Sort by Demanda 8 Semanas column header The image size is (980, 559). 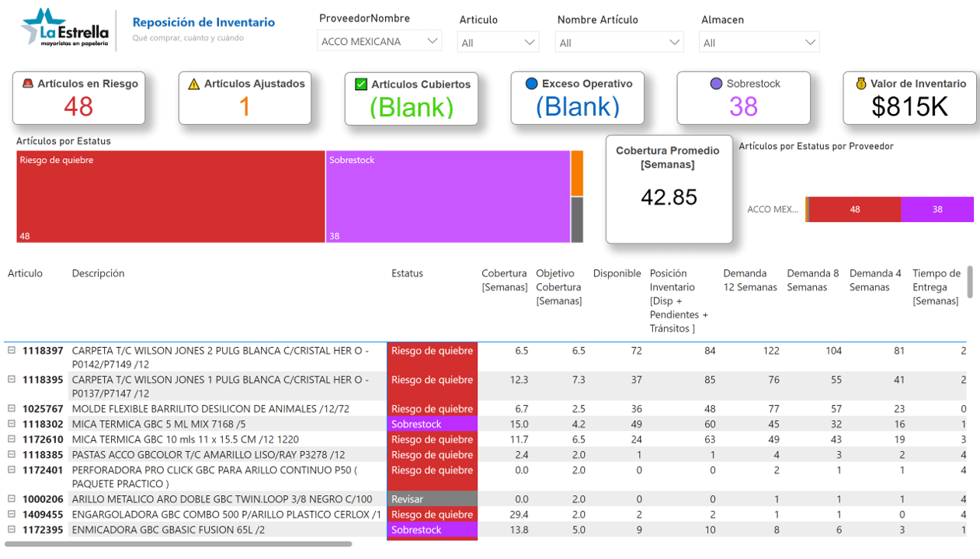[813, 280]
